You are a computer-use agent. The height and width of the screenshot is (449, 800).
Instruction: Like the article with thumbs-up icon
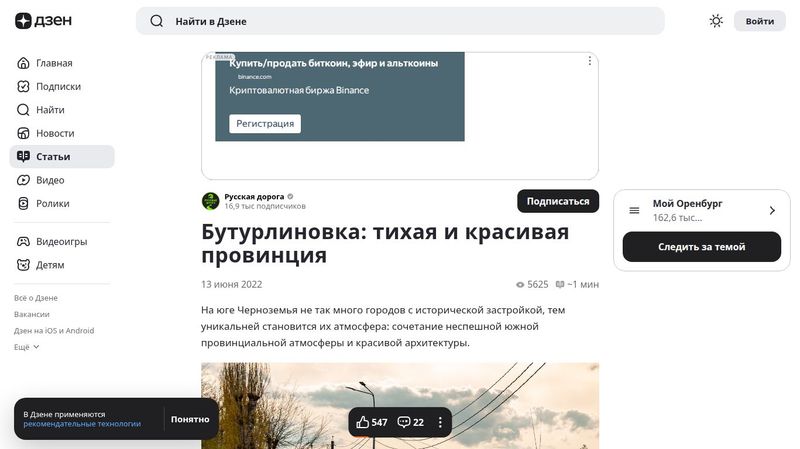pyautogui.click(x=363, y=422)
